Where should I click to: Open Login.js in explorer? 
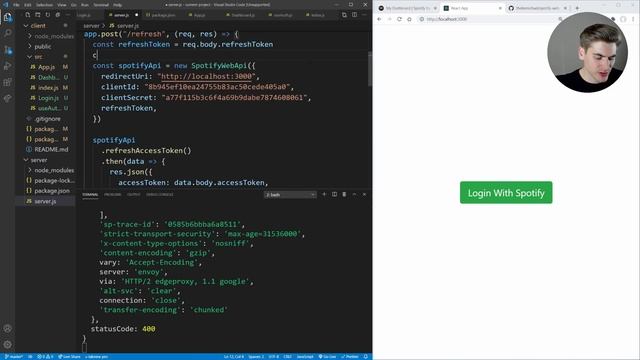coord(48,98)
